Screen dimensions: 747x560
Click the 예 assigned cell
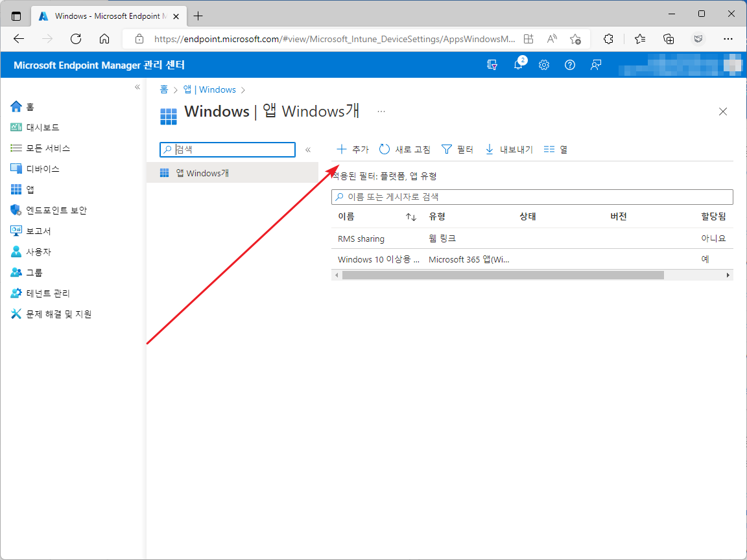pyautogui.click(x=705, y=259)
